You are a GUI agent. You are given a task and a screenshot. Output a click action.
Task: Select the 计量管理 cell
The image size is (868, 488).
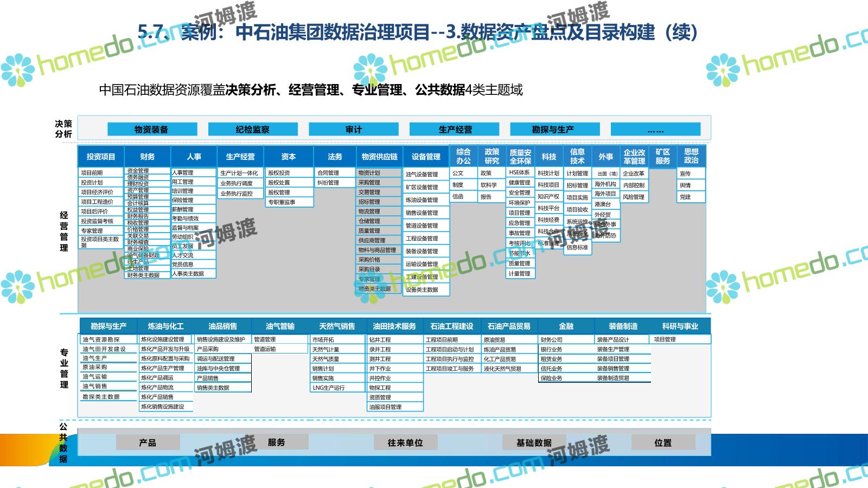click(520, 274)
